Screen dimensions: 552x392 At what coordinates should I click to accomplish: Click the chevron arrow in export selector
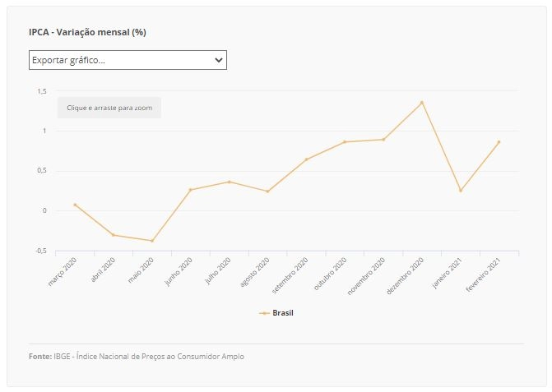click(219, 60)
